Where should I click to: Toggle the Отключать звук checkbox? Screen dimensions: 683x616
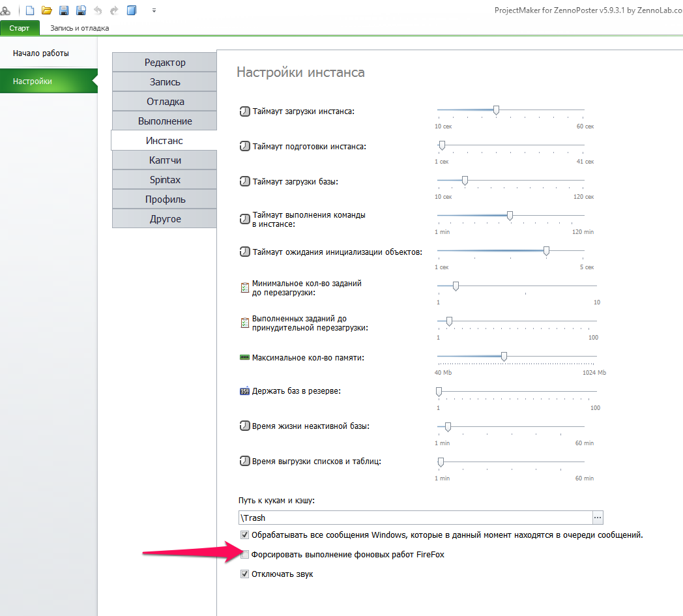tap(245, 574)
